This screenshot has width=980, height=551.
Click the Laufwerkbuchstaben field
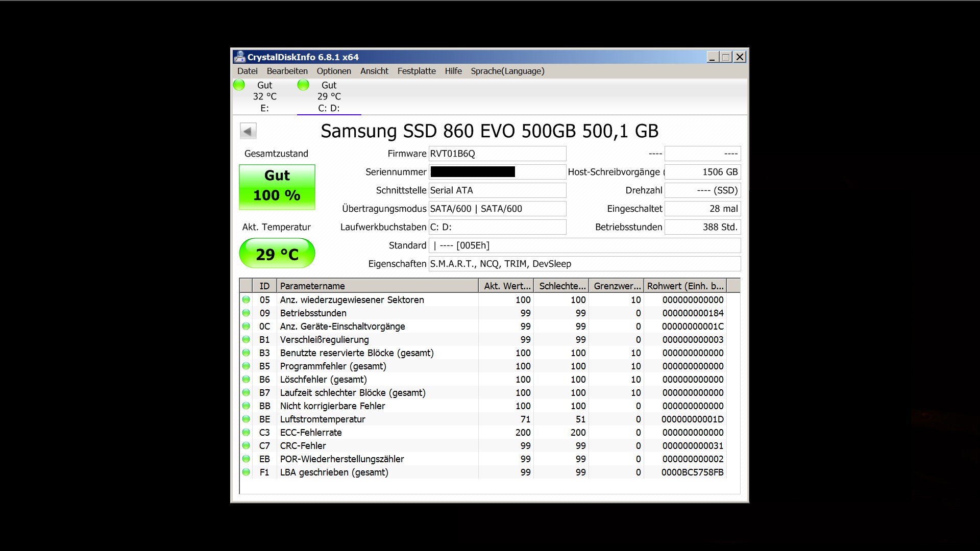pyautogui.click(x=497, y=227)
